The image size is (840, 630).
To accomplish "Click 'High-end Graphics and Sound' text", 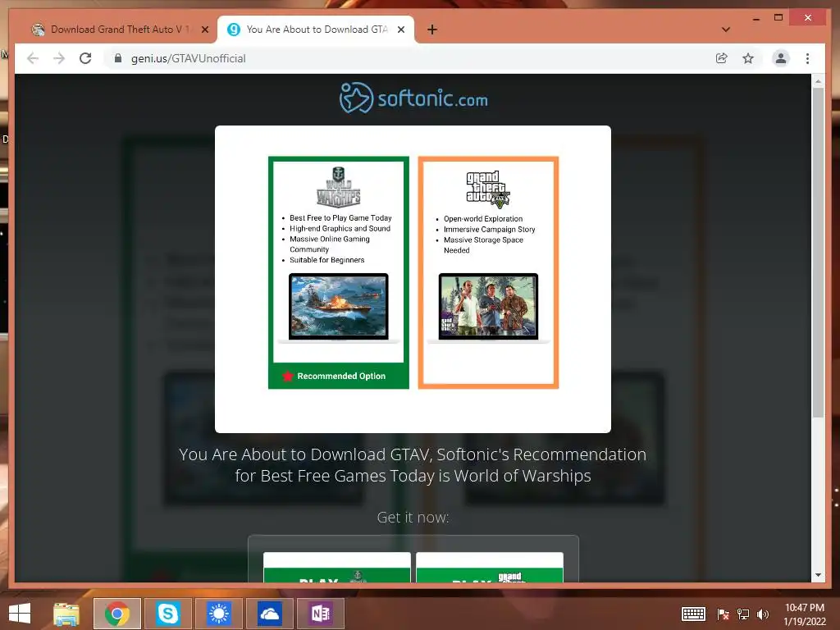I will tap(340, 228).
